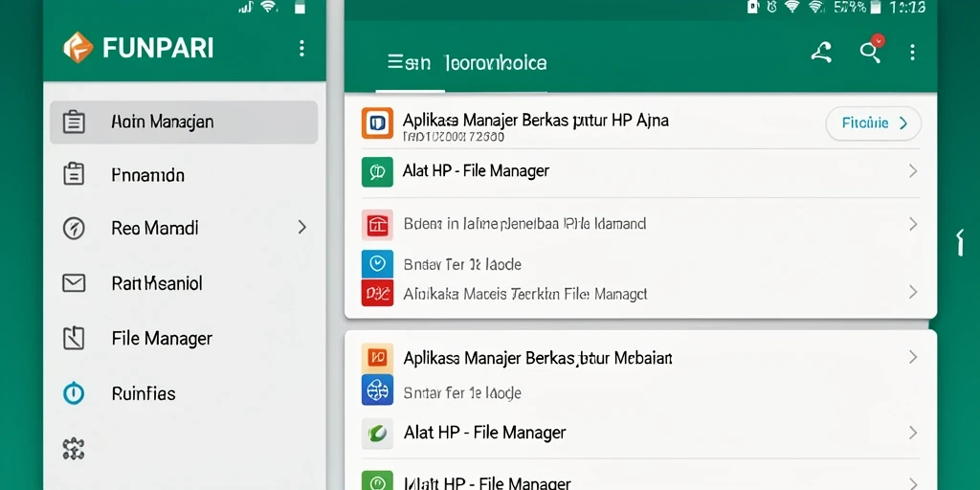Expand chevron of Alnikaka Maceis row
This screenshot has height=490, width=980.
(912, 292)
